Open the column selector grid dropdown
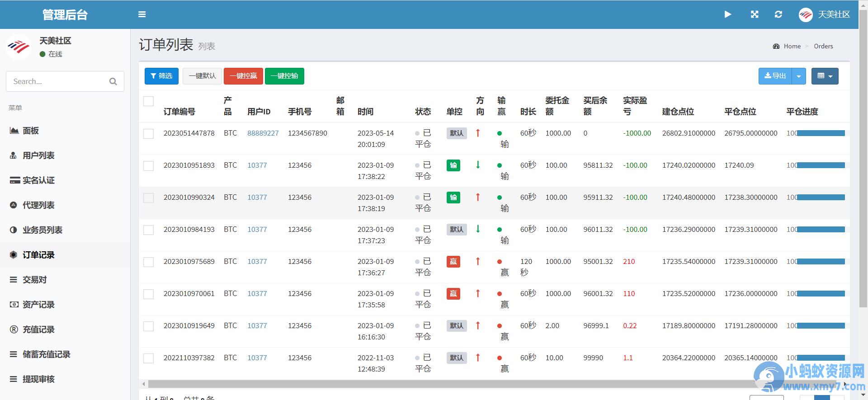This screenshot has width=868, height=400. point(825,76)
